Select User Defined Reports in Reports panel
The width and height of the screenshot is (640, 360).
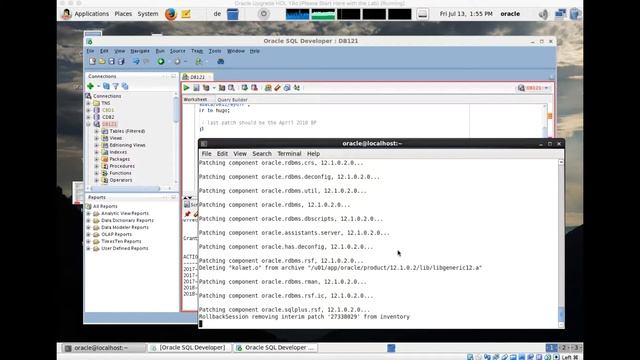[124, 248]
